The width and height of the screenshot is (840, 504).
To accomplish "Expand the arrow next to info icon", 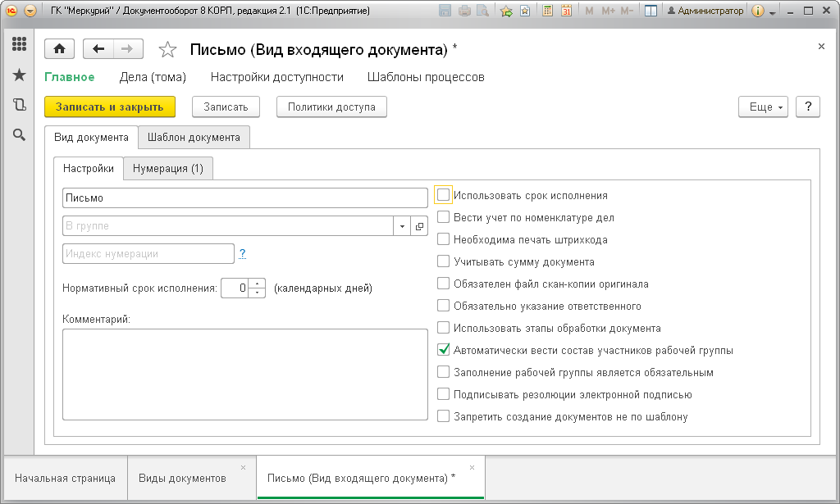I will click(x=773, y=11).
